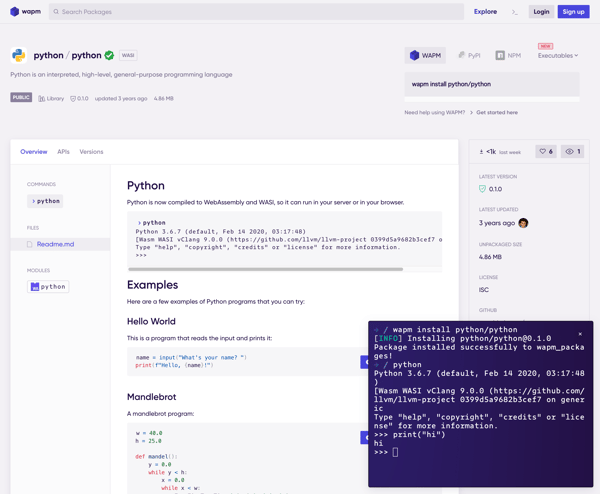
Task: Click the Library type icon
Action: click(x=41, y=99)
